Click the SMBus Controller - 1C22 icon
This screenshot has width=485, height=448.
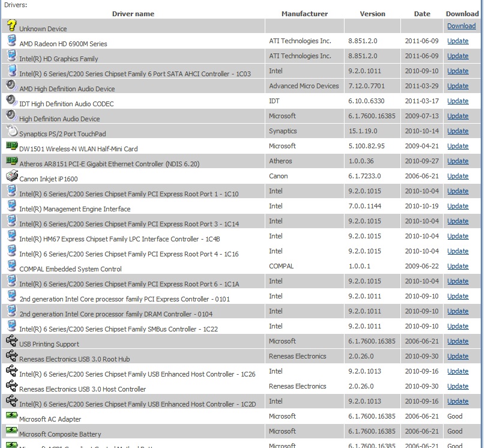pyautogui.click(x=12, y=325)
